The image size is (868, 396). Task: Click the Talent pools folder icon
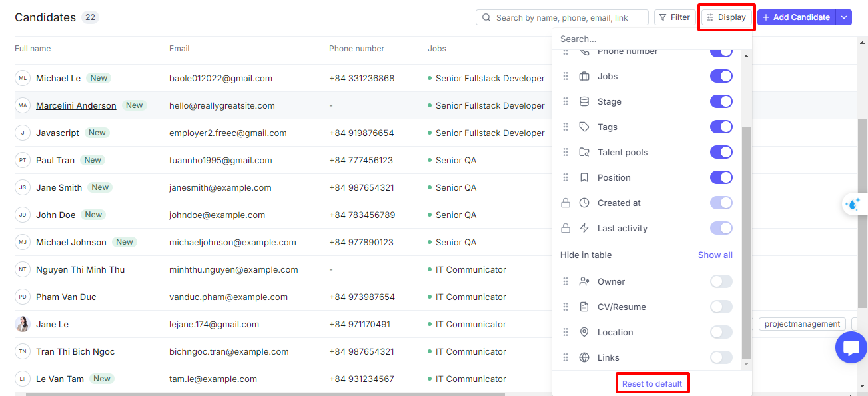584,153
